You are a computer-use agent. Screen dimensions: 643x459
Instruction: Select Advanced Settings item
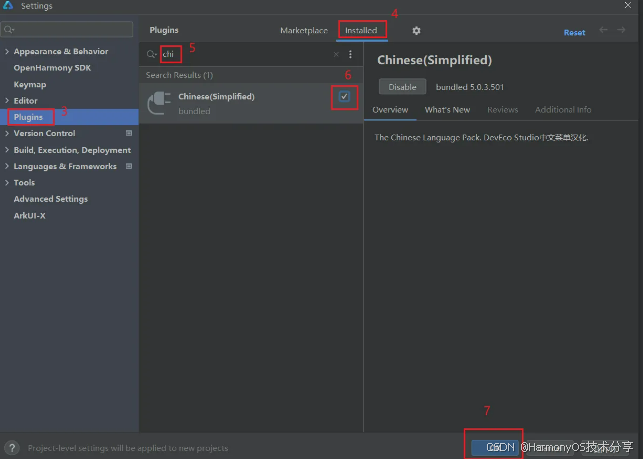pos(51,199)
